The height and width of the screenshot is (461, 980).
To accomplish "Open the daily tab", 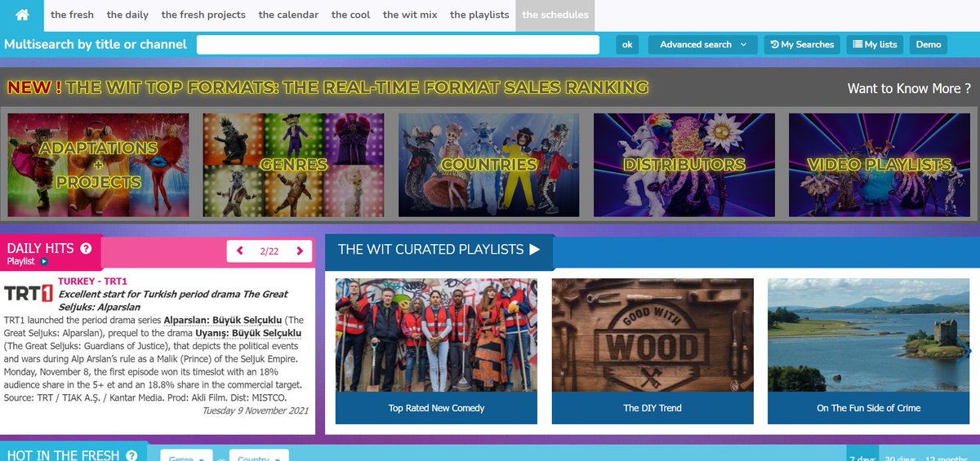I will click(127, 15).
